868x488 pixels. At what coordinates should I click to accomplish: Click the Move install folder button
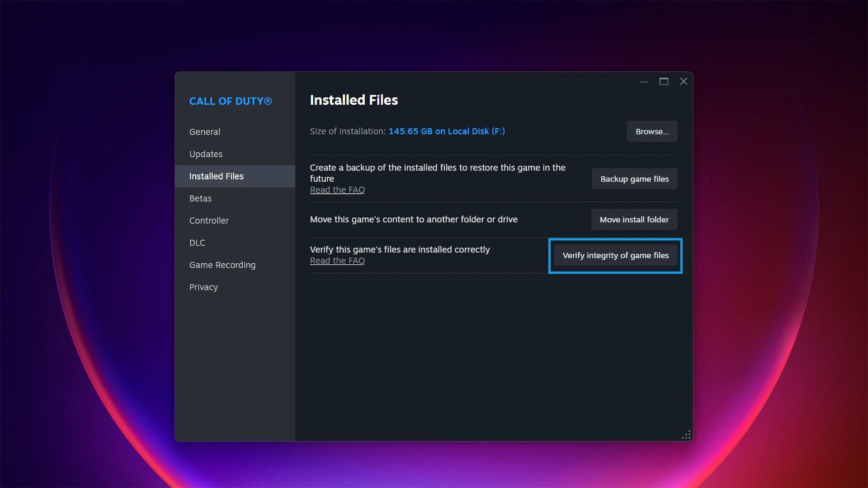click(x=634, y=219)
